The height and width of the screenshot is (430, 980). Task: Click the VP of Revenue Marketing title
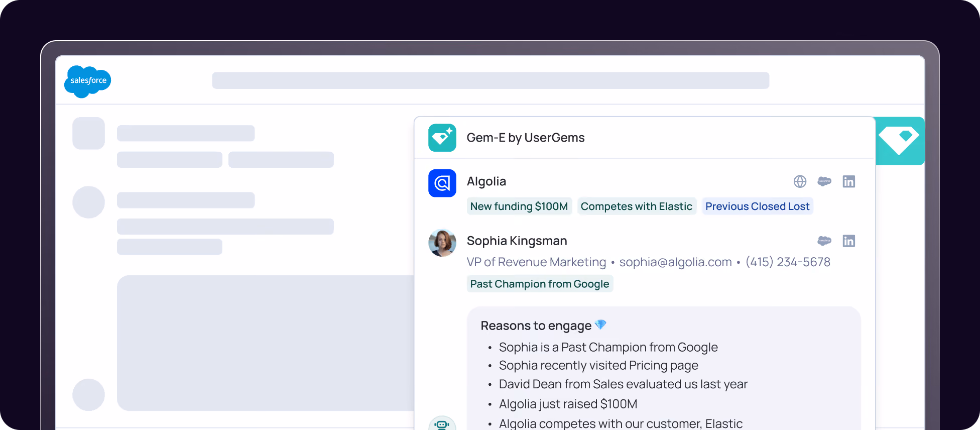[x=537, y=262]
